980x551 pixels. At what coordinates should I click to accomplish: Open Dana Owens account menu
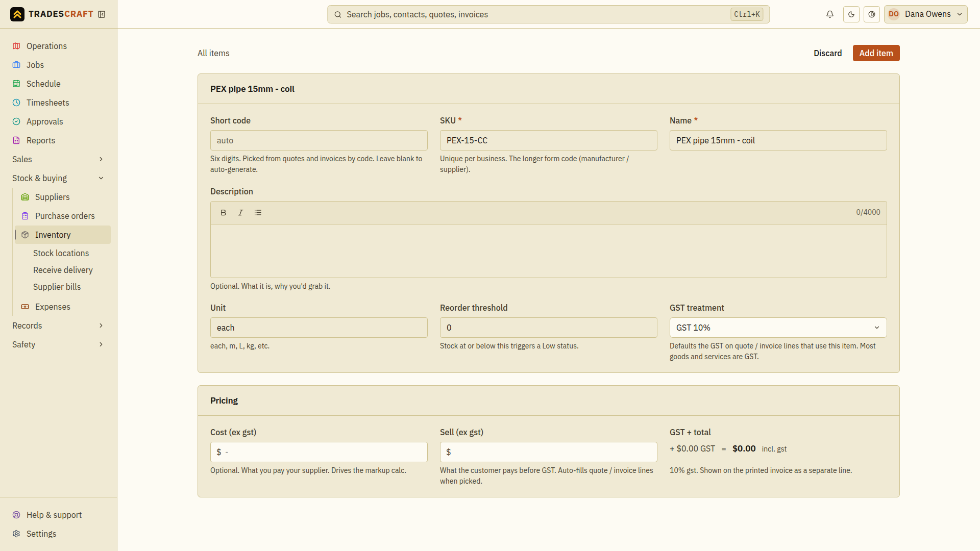click(x=925, y=14)
